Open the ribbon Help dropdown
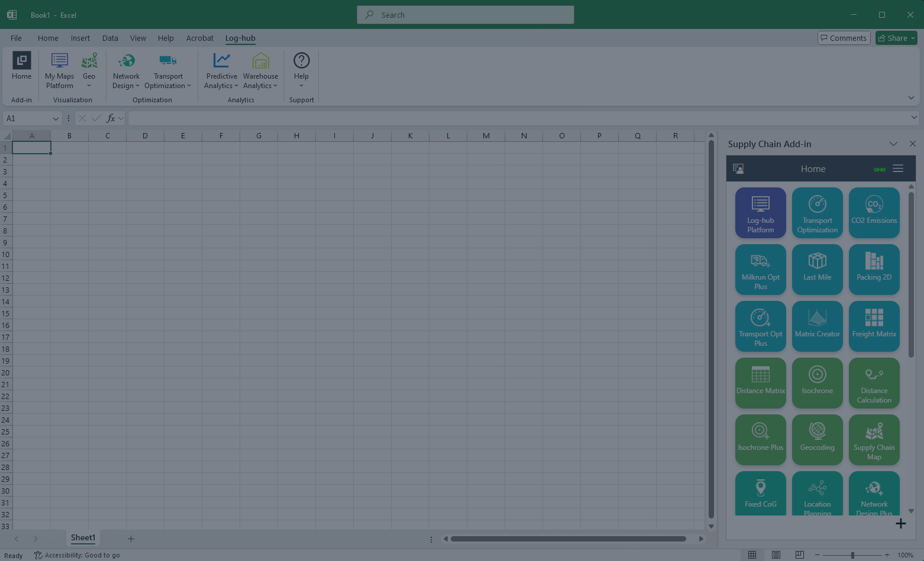 [301, 71]
